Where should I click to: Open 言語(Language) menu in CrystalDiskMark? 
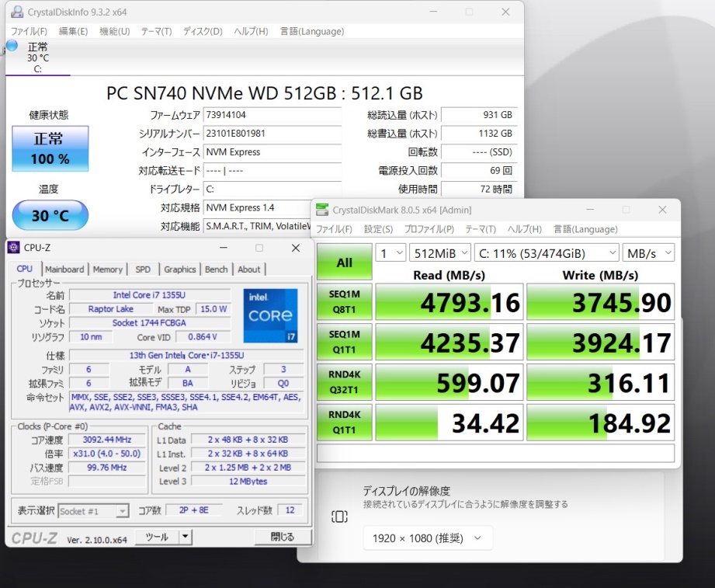tap(585, 229)
